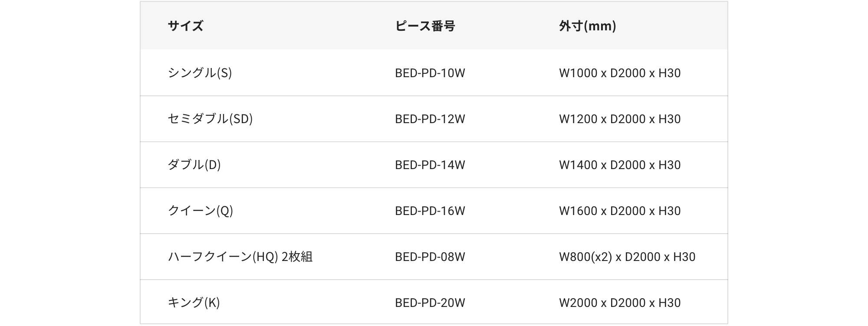Click the ピース番号 column header

click(425, 26)
